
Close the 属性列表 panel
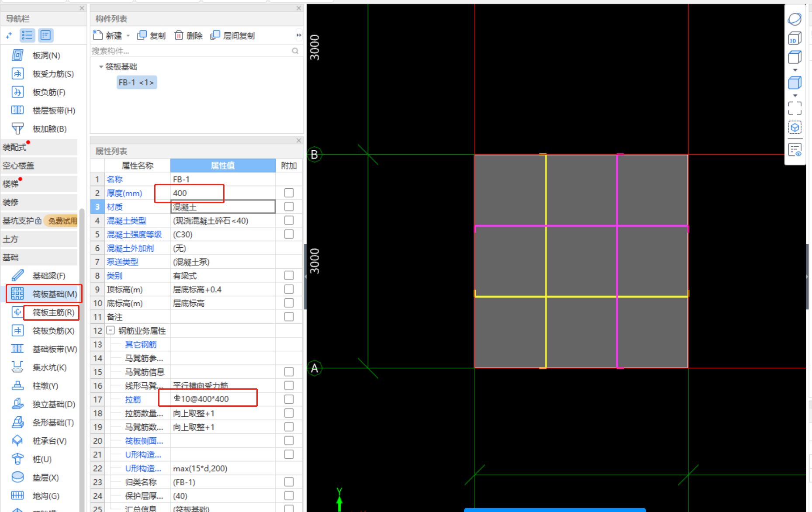click(x=299, y=140)
